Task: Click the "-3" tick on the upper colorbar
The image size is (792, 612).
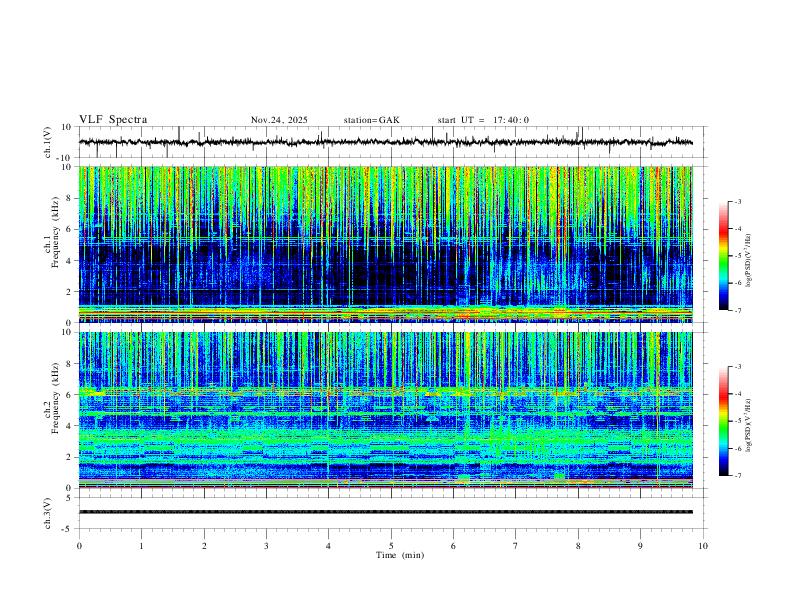Action: coord(737,201)
